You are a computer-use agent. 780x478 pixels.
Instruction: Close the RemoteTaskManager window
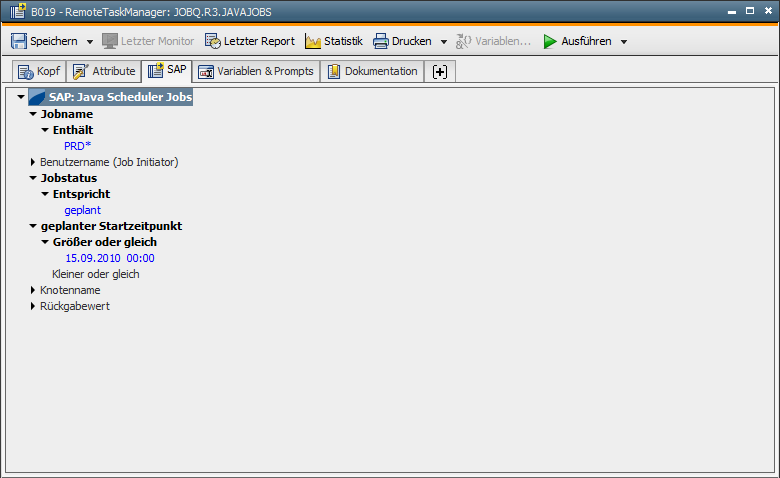[x=769, y=10]
